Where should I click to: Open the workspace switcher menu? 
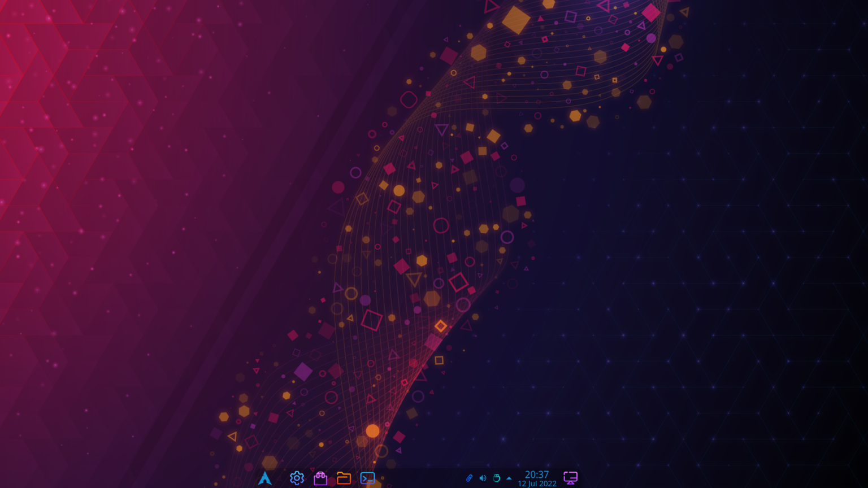[570, 477]
